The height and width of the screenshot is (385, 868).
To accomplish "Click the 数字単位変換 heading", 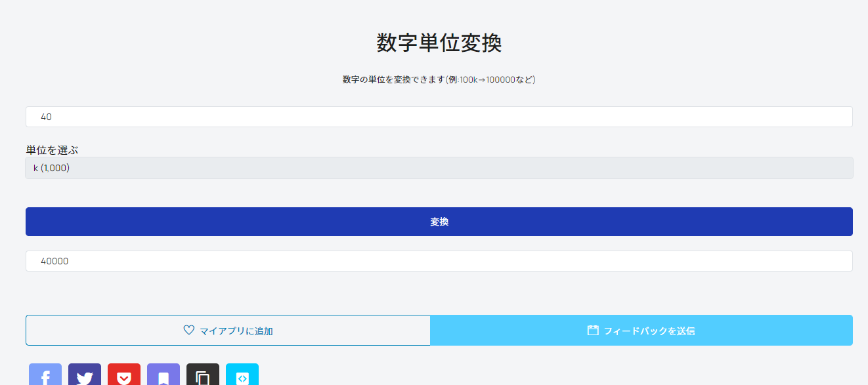I will click(x=439, y=43).
